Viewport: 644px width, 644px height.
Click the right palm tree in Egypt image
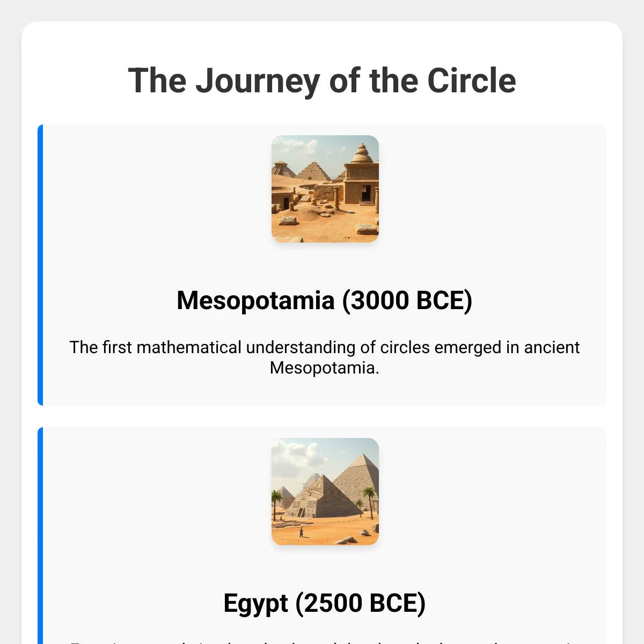pyautogui.click(x=369, y=498)
